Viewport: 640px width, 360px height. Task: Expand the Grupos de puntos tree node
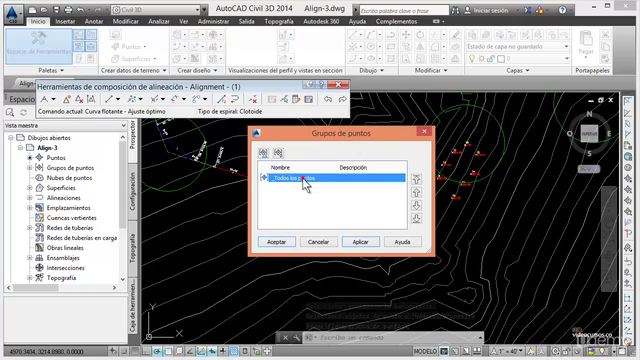coord(30,168)
